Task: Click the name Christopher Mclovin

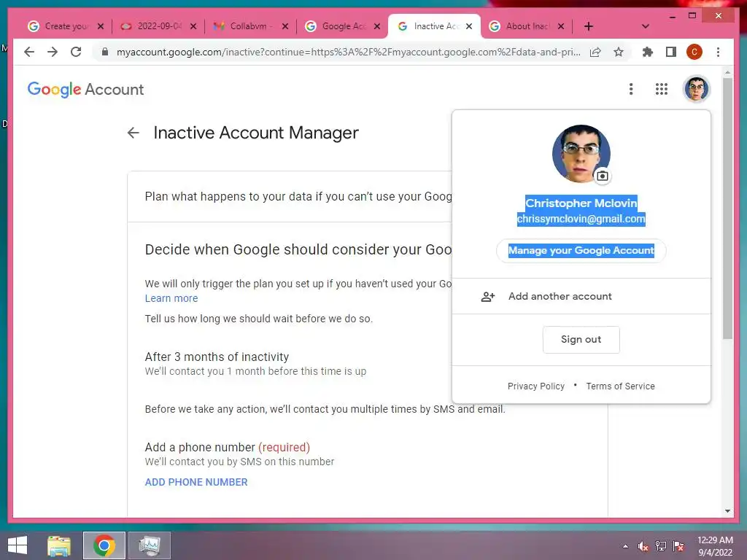Action: coord(581,203)
